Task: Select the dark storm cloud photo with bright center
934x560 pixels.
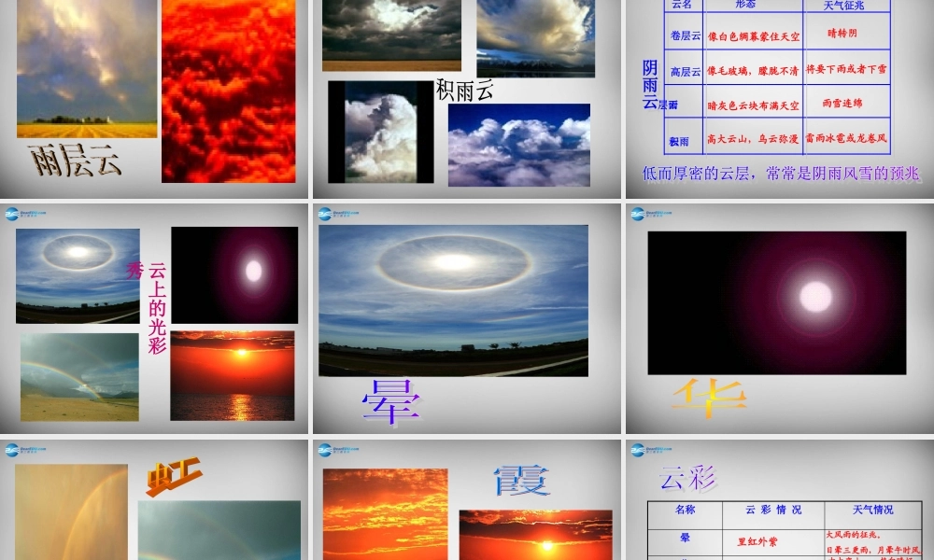Action: (x=391, y=35)
